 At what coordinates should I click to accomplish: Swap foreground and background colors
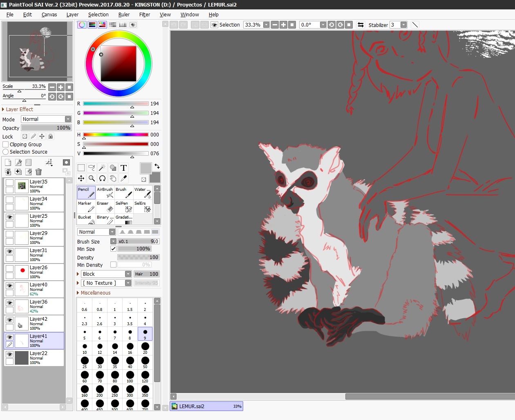point(157,166)
